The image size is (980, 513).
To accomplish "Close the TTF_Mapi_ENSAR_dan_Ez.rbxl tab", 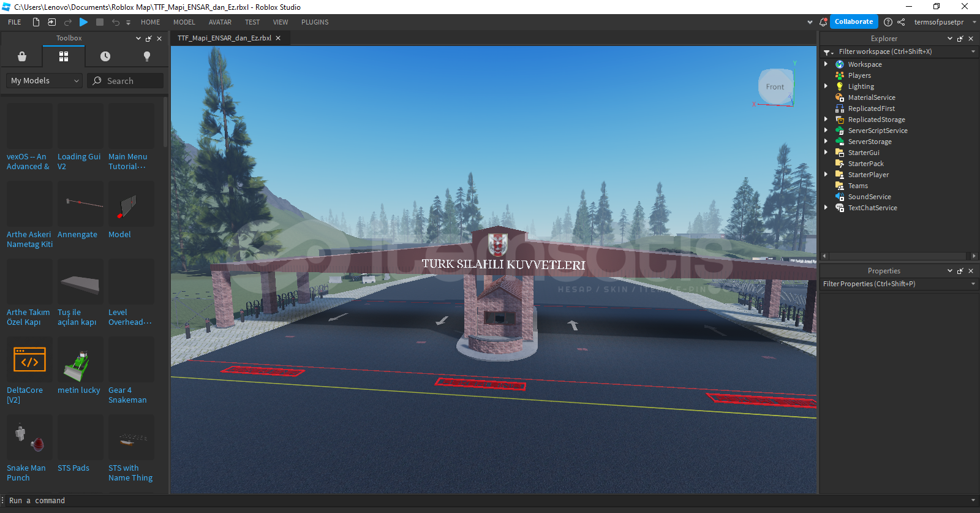I will click(278, 38).
